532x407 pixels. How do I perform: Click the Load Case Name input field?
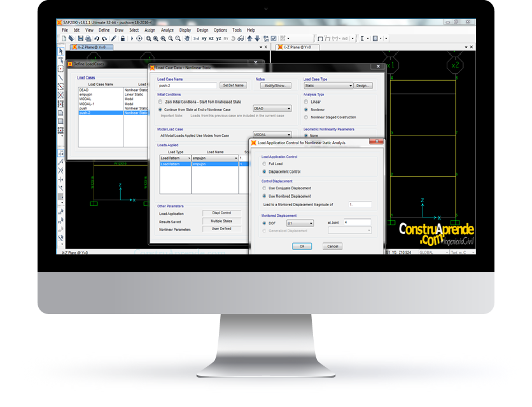pos(187,86)
